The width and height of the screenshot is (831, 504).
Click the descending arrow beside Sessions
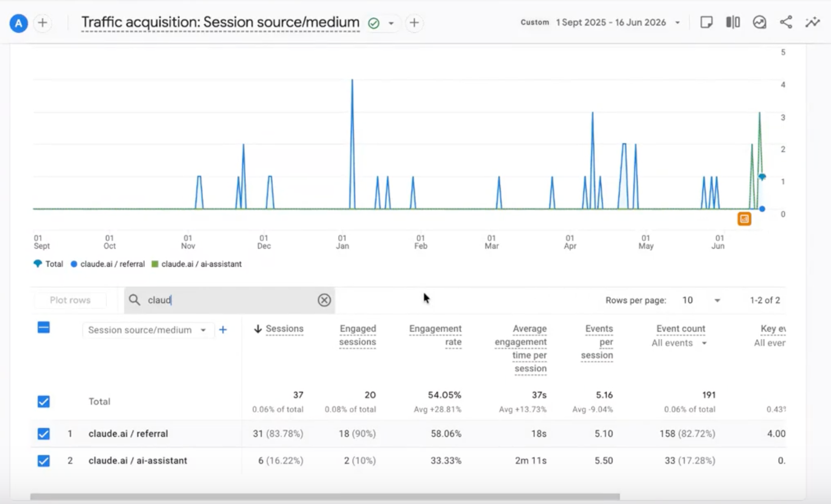tap(258, 329)
